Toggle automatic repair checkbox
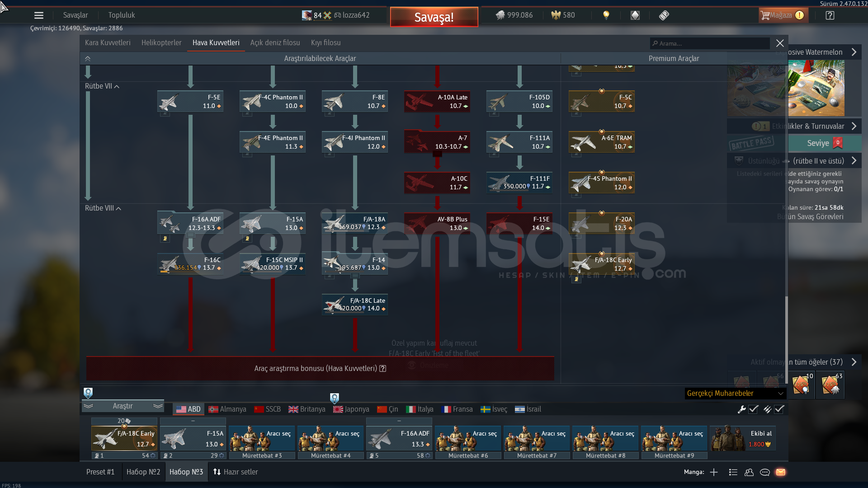This screenshot has height=488, width=868. click(x=753, y=409)
